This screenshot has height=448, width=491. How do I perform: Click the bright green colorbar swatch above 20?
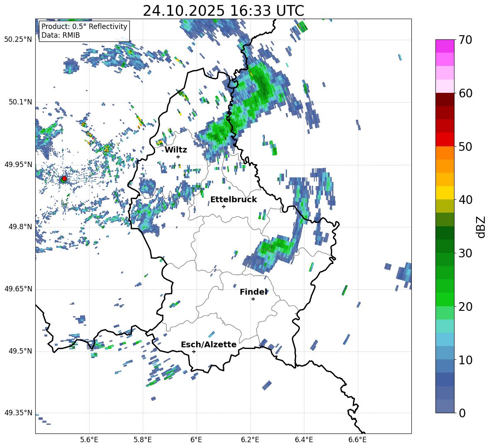pos(445,299)
